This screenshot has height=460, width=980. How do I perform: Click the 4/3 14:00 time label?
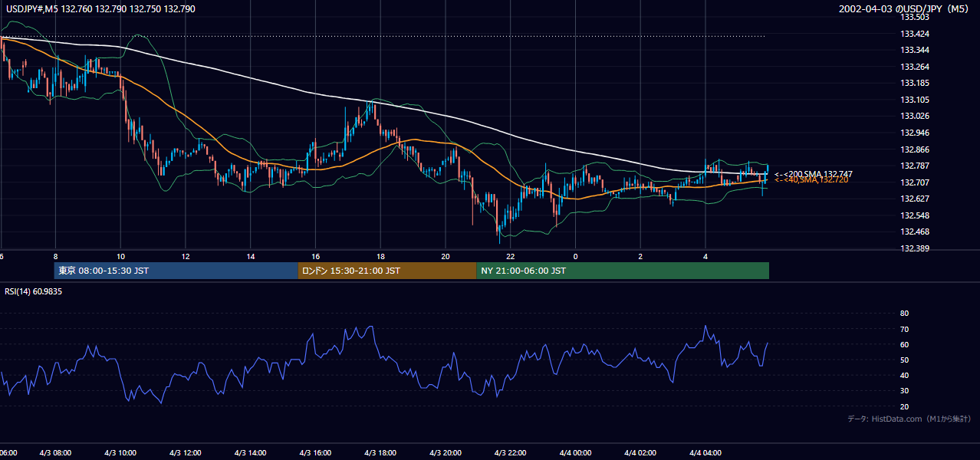pyautogui.click(x=251, y=453)
